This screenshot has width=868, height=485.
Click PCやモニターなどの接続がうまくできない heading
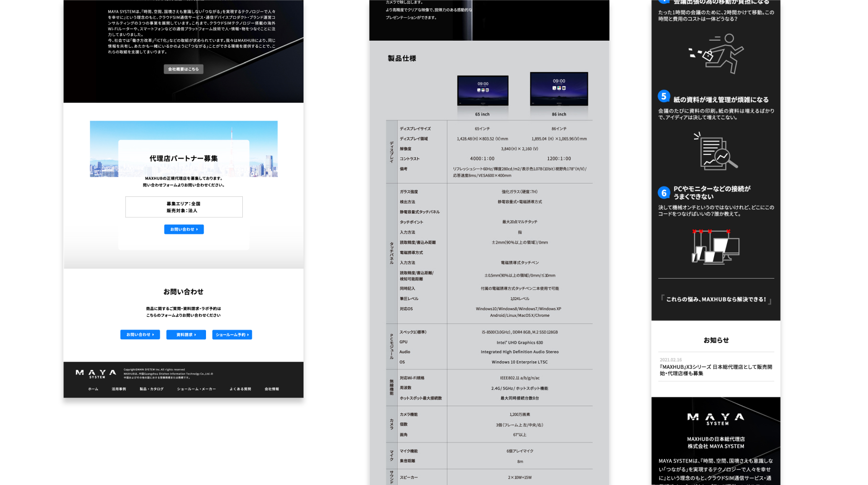712,193
